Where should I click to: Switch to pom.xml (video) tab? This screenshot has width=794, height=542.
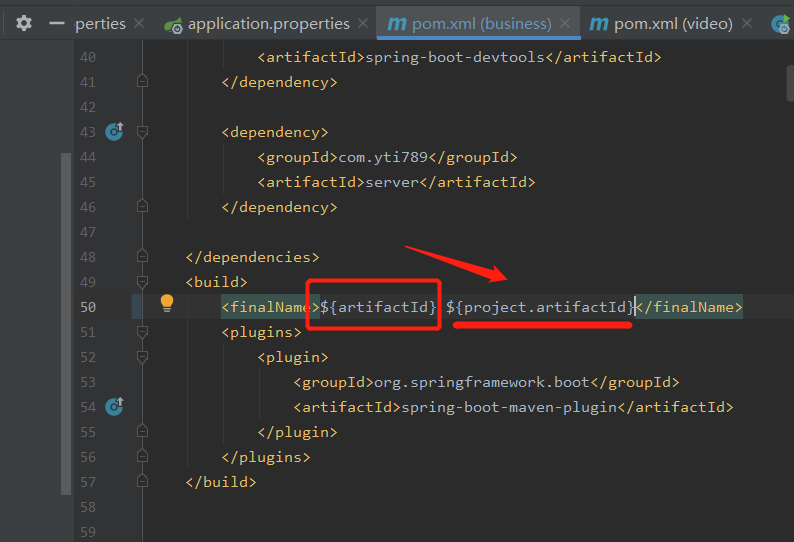(673, 24)
